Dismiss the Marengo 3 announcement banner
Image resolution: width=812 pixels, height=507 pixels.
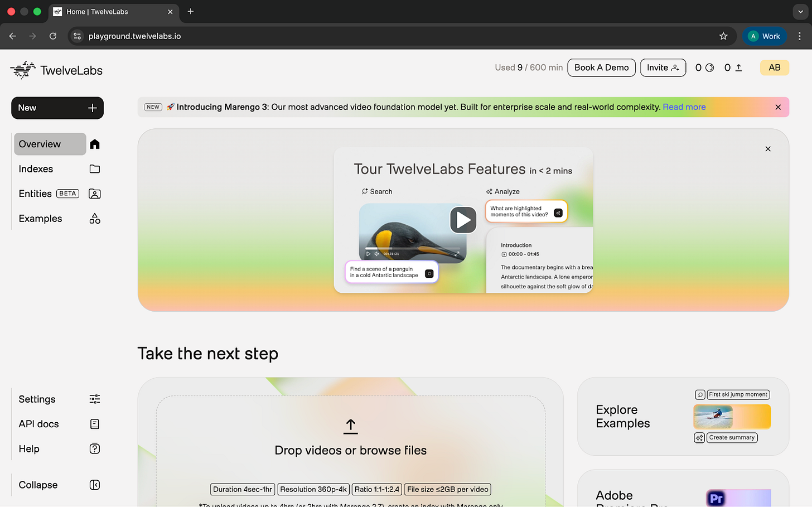(778, 107)
